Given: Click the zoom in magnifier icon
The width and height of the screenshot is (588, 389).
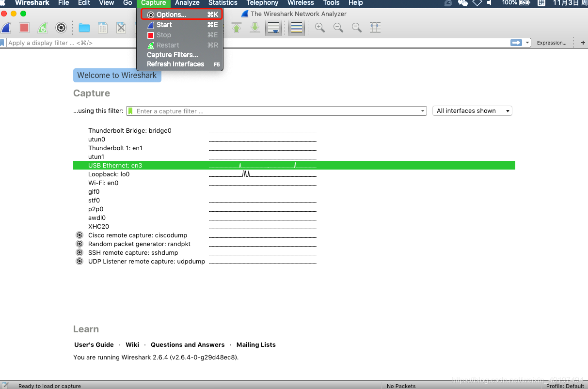Looking at the screenshot, I should (x=320, y=28).
